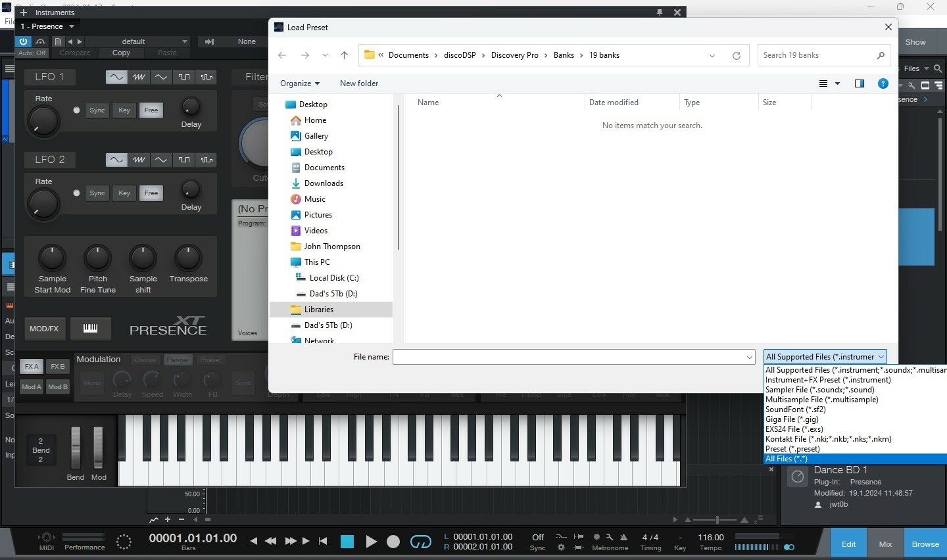This screenshot has height=560, width=947.
Task: Go back in Load Preset dialog
Action: pos(282,55)
